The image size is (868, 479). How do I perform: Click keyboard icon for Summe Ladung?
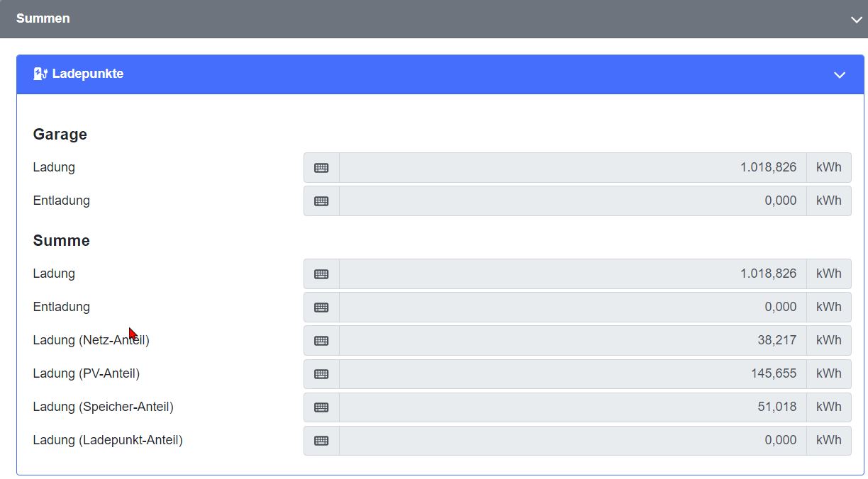tap(321, 274)
